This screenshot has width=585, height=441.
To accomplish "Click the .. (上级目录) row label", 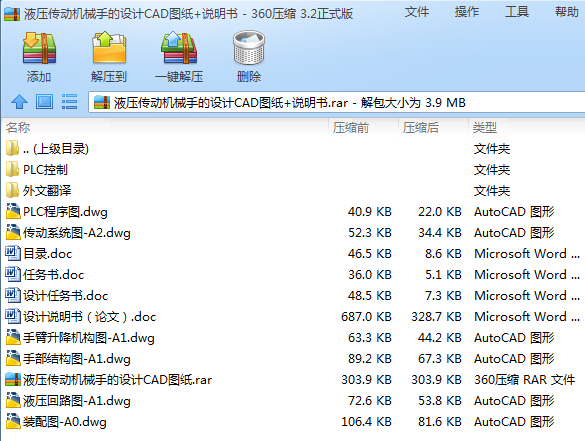I will point(56,149).
